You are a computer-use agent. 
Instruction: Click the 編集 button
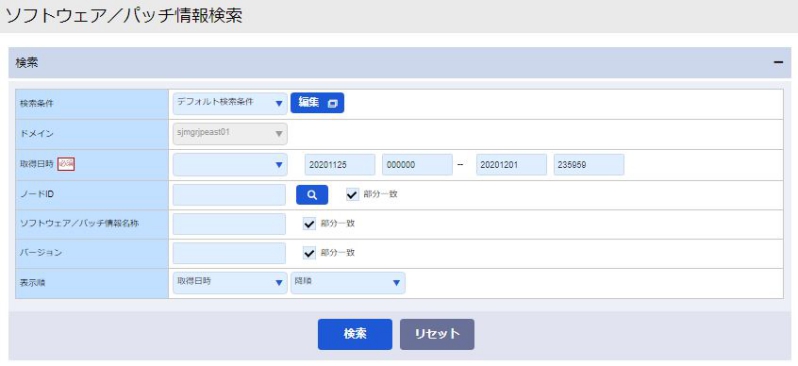tap(317, 103)
